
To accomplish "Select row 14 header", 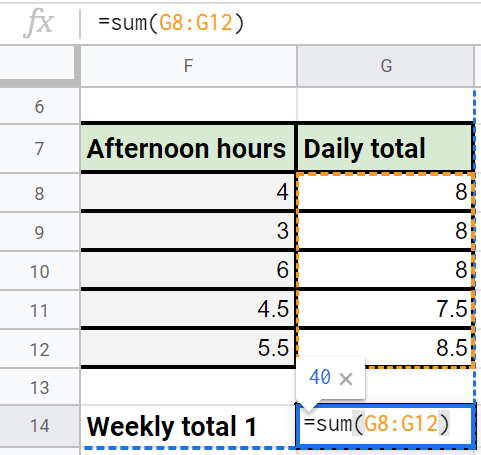I will coord(40,426).
